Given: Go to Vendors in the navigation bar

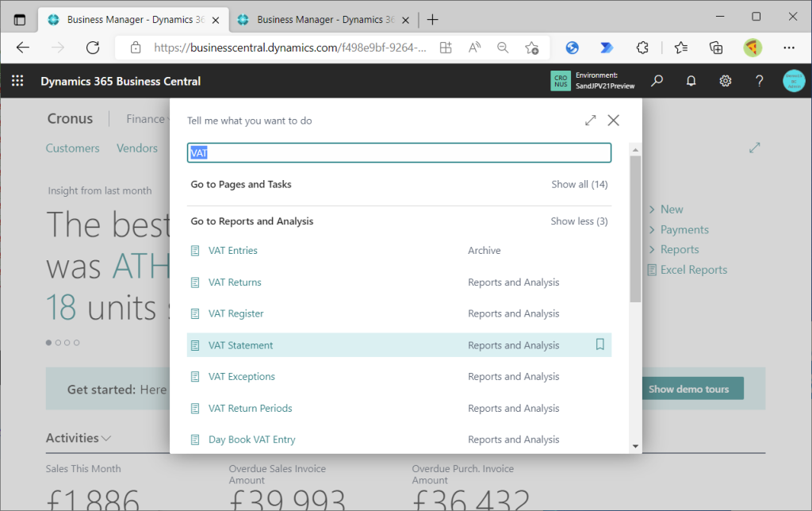Looking at the screenshot, I should coord(136,148).
